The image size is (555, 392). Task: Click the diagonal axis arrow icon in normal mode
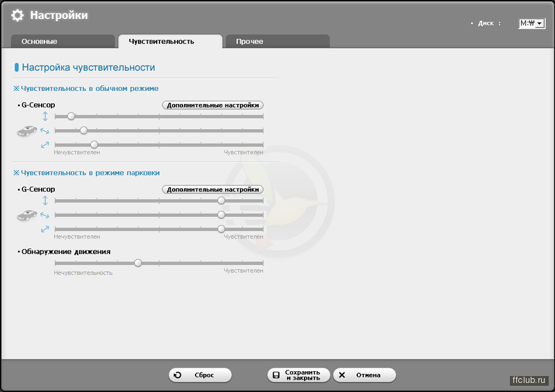45,145
